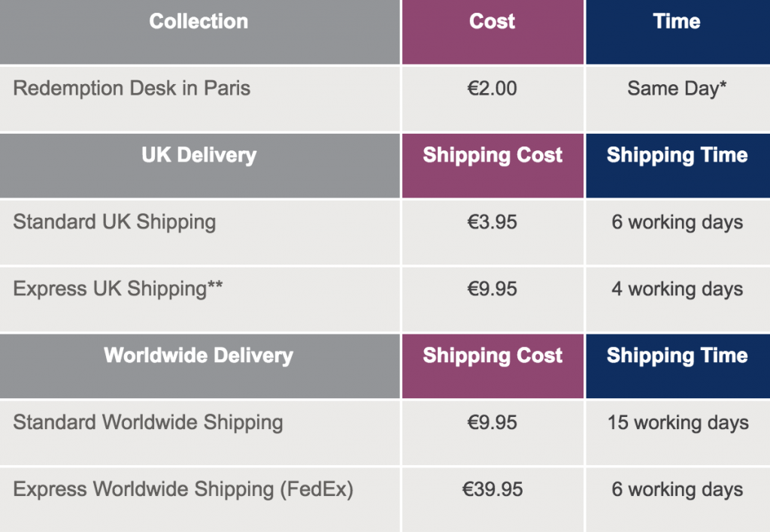
Task: Click the navy Time header
Action: tap(678, 32)
